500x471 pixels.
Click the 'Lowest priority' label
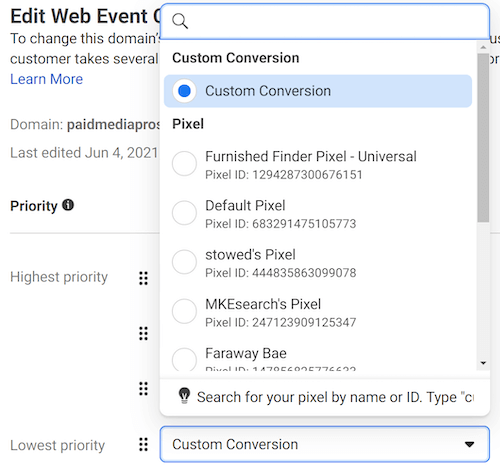(x=57, y=445)
